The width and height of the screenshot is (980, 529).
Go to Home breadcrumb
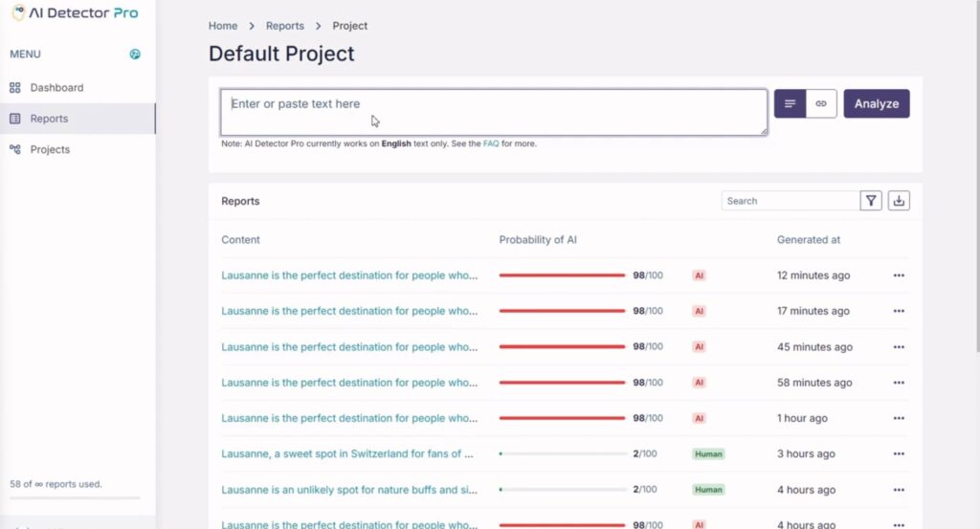tap(223, 26)
